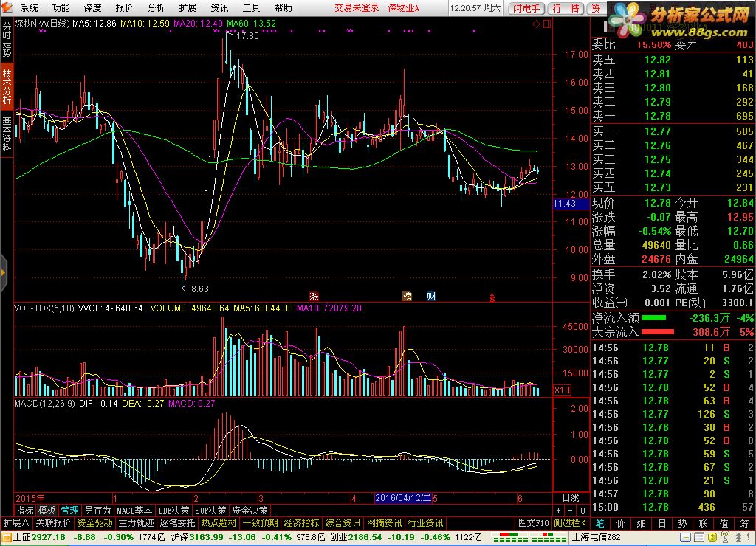Switch to the 基本资料 side tab

[7, 133]
